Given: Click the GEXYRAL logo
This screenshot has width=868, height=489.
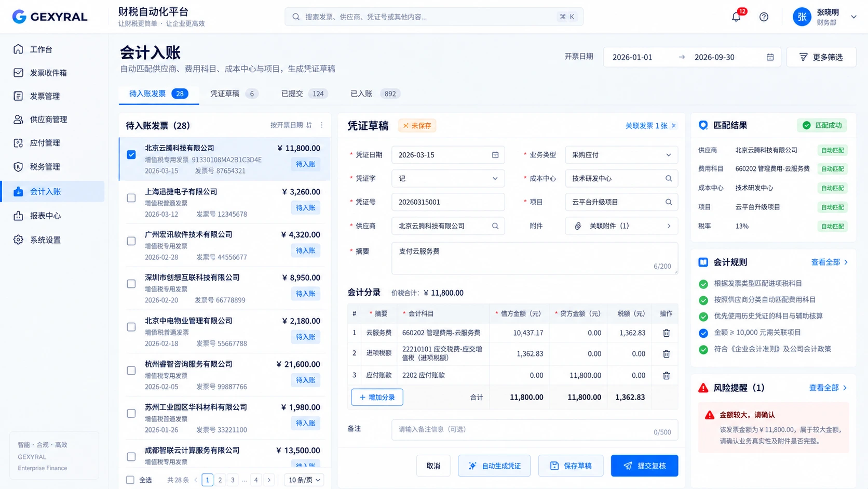Looking at the screenshot, I should [50, 17].
